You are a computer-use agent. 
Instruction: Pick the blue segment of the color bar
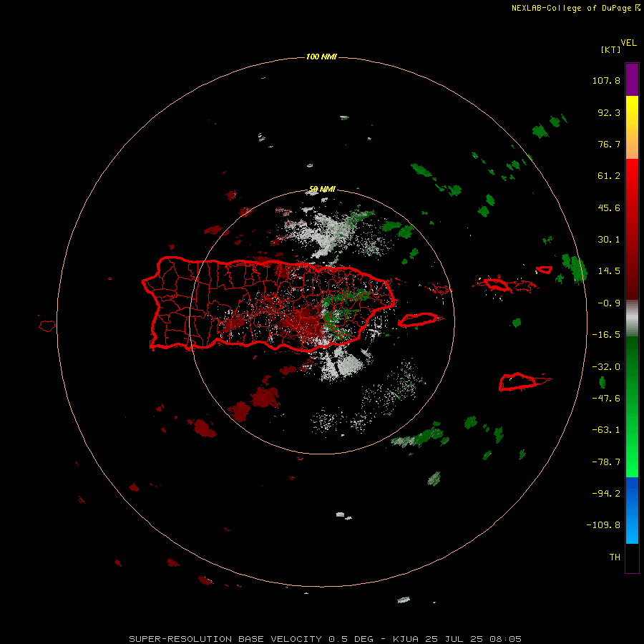click(x=632, y=510)
